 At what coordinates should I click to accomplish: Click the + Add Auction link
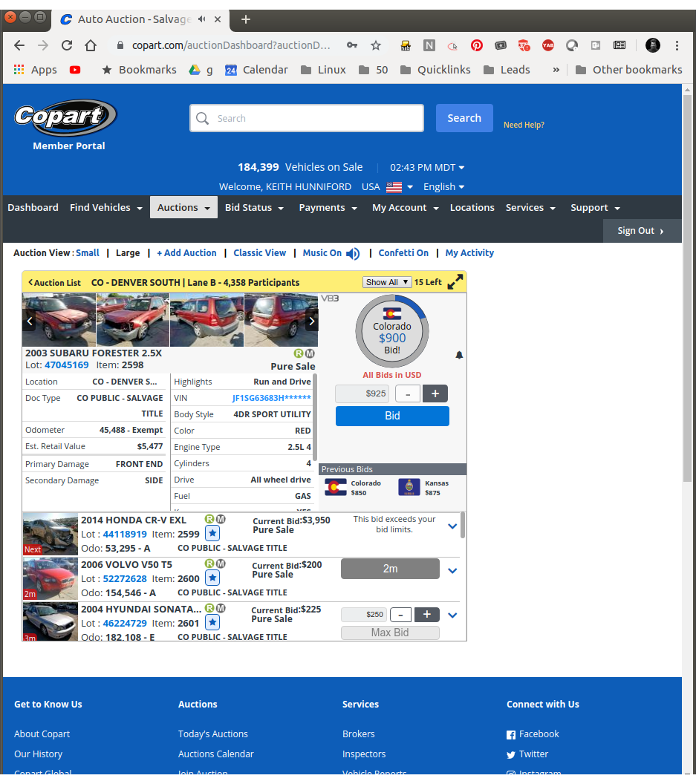(186, 253)
